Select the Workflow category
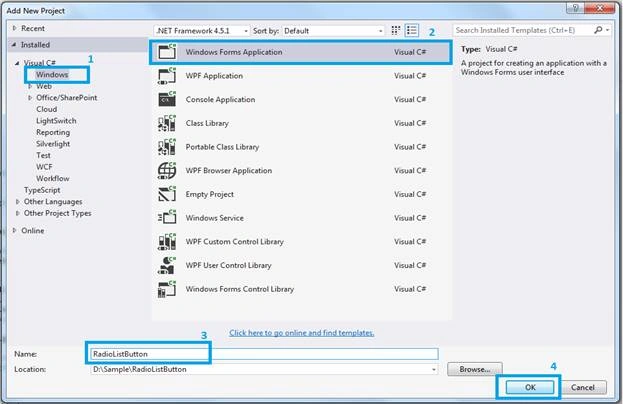This screenshot has width=623, height=404. point(52,178)
